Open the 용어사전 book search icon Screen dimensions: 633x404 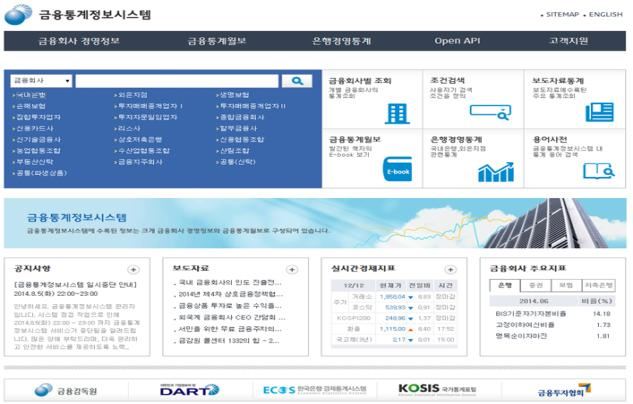[600, 171]
